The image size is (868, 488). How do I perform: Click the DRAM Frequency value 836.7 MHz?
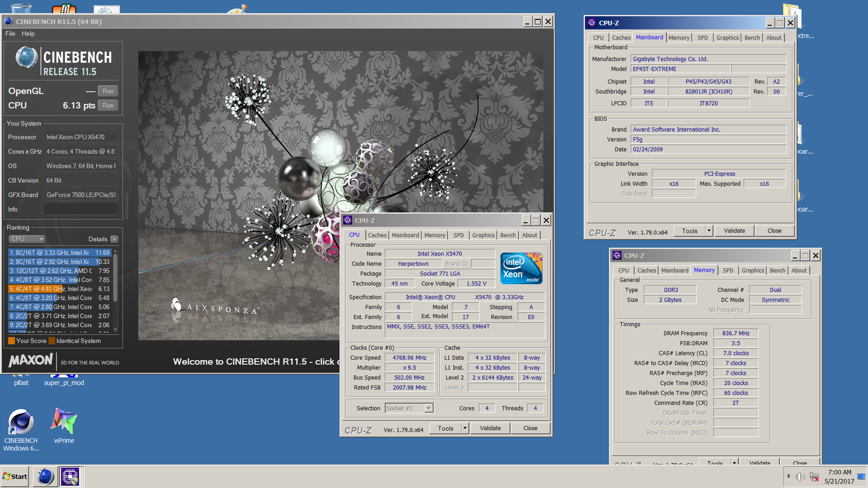[736, 333]
